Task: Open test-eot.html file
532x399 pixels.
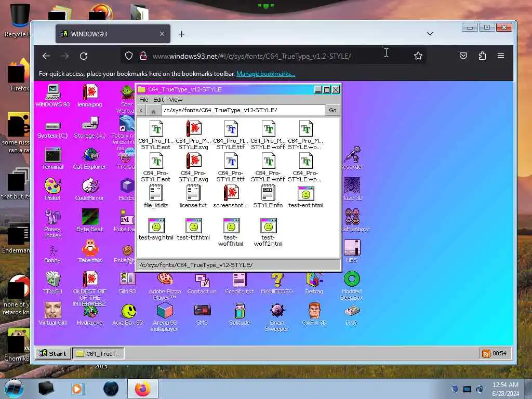Action: click(x=305, y=196)
